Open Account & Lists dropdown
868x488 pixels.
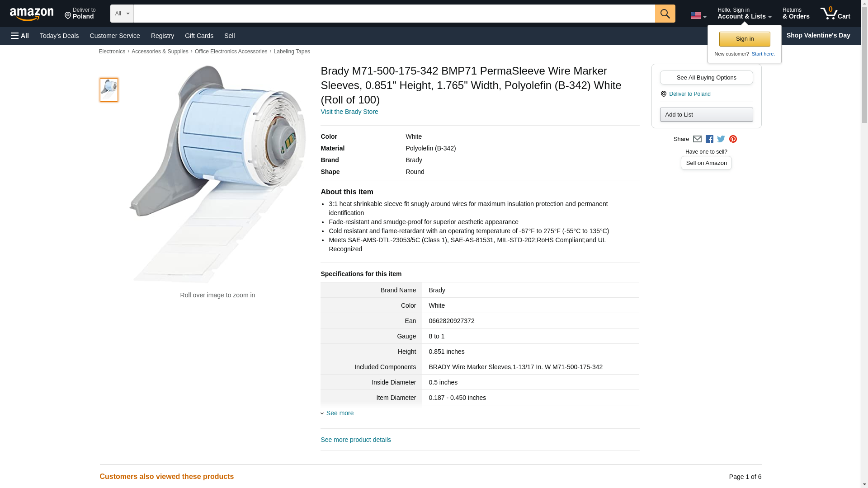coord(744,14)
